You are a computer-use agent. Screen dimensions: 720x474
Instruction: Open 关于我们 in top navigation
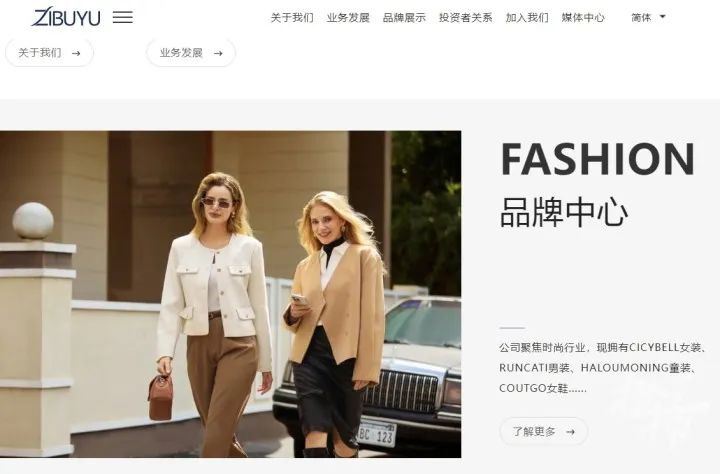click(292, 17)
